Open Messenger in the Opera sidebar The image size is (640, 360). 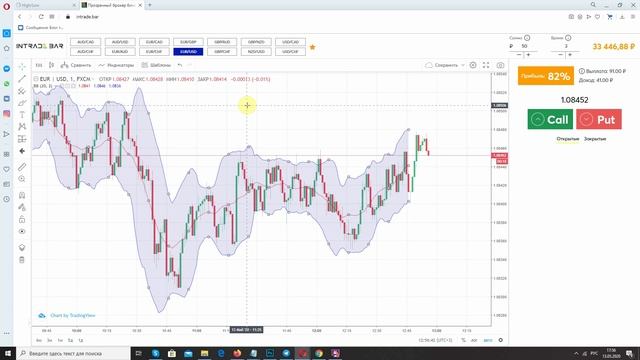7,69
